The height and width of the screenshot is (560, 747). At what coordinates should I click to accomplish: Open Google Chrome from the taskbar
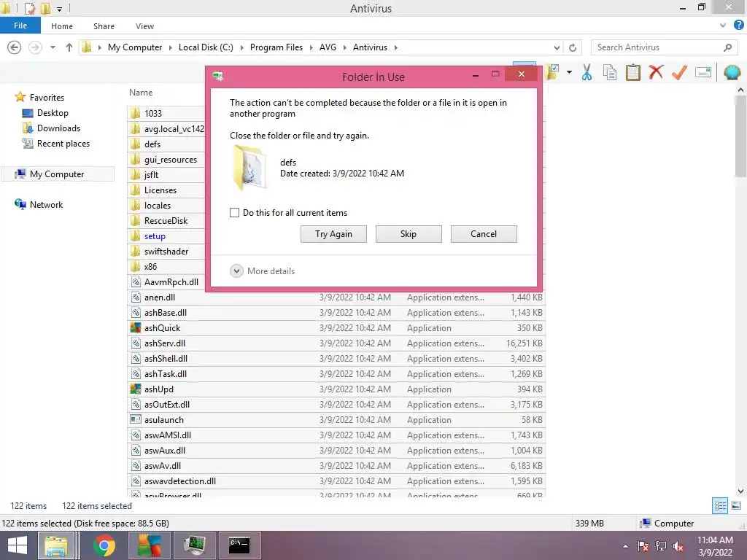104,545
